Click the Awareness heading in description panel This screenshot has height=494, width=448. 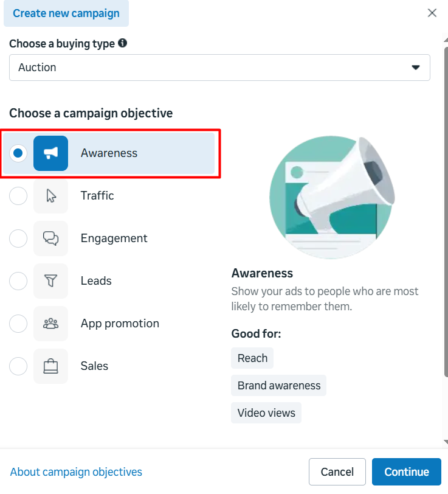pyautogui.click(x=262, y=273)
